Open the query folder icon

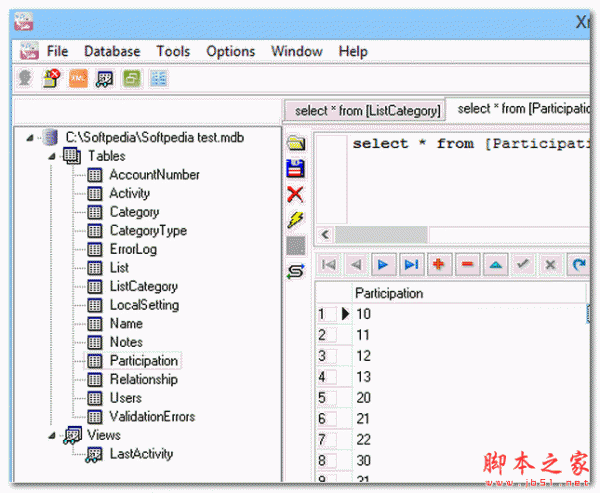tap(295, 144)
